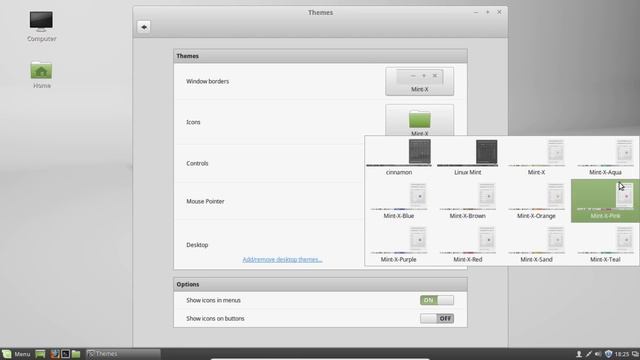Viewport: 640px width, 360px height.
Task: Turn off Show icons in menus
Action: [437, 300]
